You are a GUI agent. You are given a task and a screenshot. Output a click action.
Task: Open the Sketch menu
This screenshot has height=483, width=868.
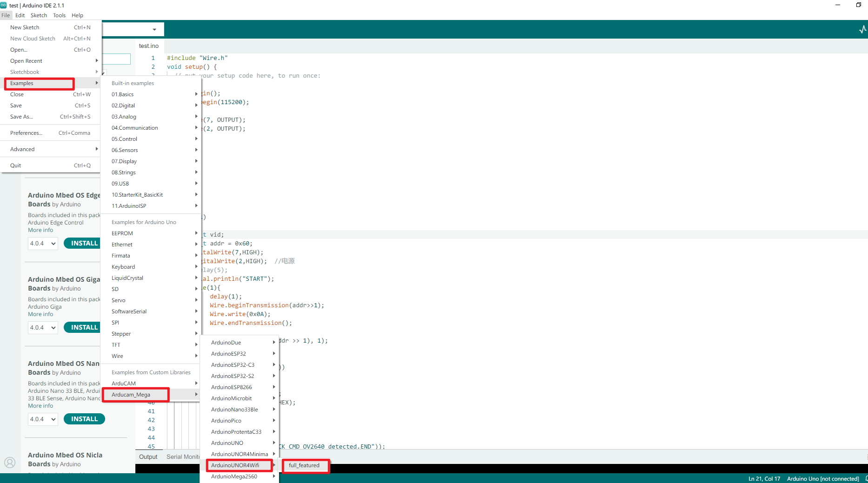point(39,15)
